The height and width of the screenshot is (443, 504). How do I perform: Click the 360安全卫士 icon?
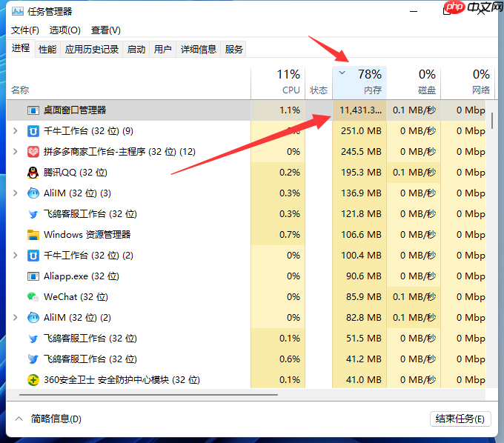(33, 380)
